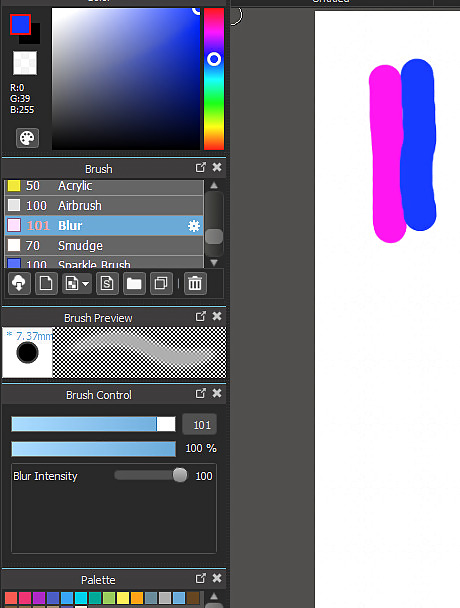Undock the Brush Preview panel
This screenshot has height=608, width=460.
tap(201, 317)
